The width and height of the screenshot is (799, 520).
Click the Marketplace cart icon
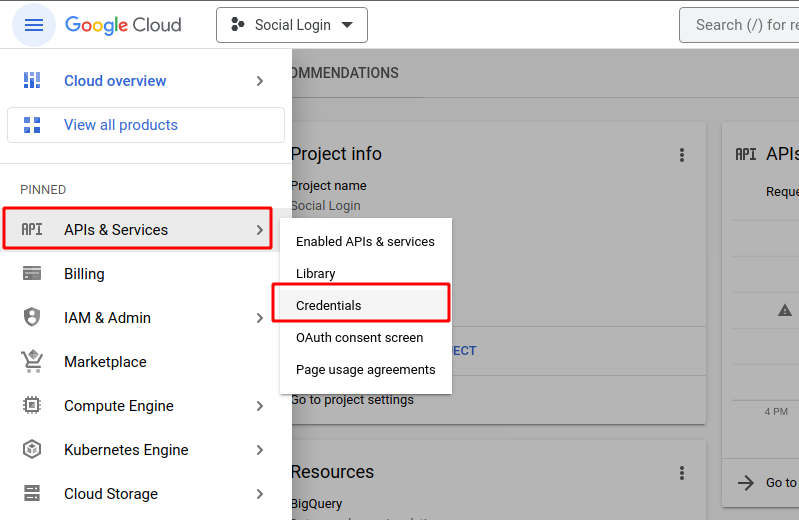click(x=32, y=361)
